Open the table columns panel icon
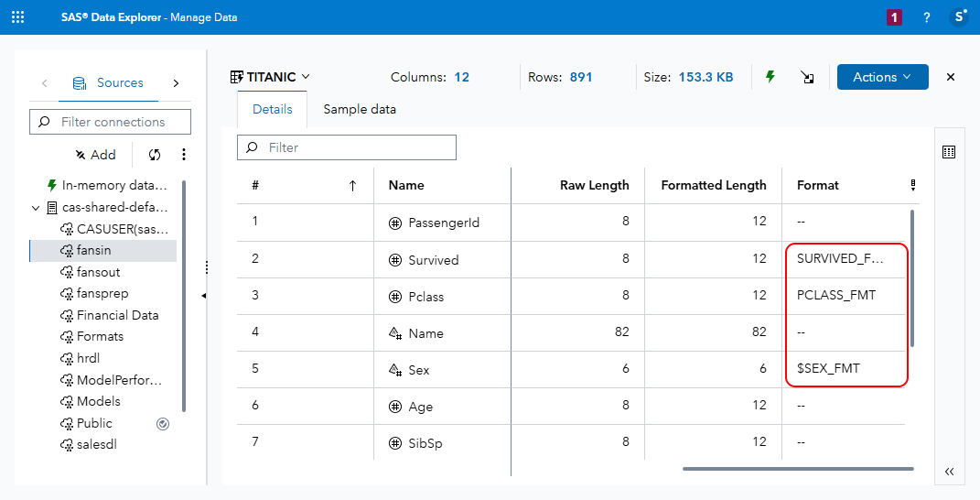 click(x=949, y=152)
